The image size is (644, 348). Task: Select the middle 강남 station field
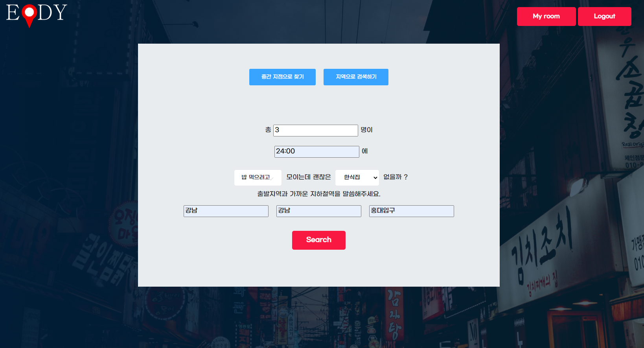coord(318,211)
